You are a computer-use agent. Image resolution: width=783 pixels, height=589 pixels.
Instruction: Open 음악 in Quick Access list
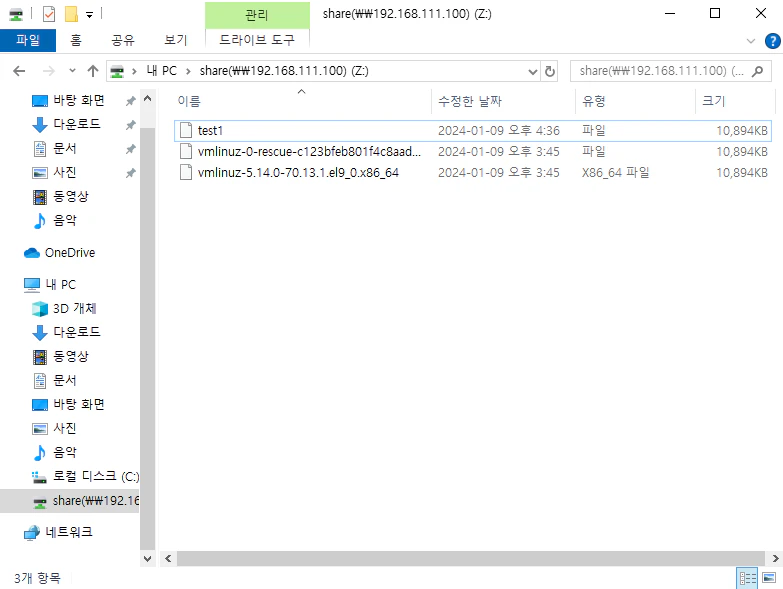(54, 220)
